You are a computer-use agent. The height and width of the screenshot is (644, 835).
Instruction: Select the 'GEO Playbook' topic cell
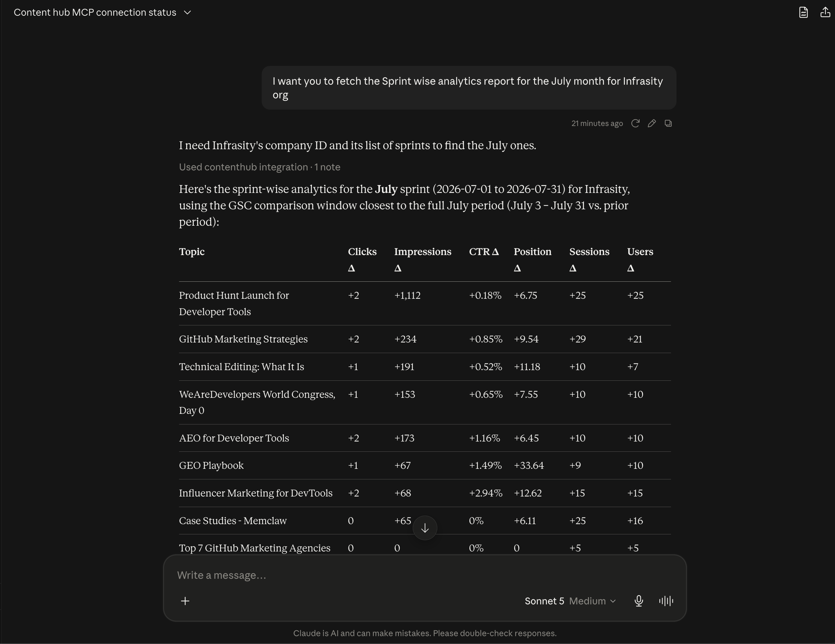[x=211, y=465]
